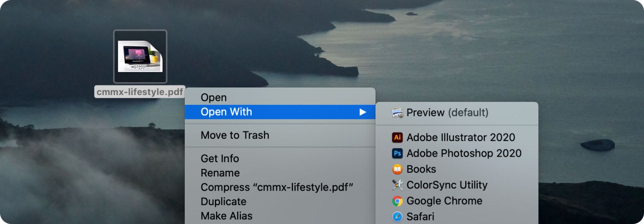This screenshot has width=644, height=224.
Task: Open the file with Google Chrome
Action: [457, 201]
